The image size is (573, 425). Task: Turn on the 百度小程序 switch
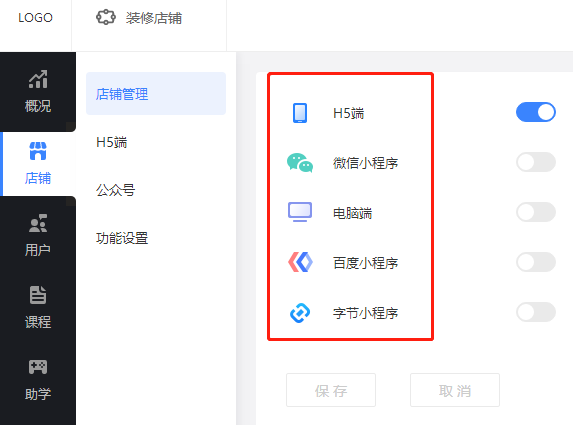click(536, 262)
